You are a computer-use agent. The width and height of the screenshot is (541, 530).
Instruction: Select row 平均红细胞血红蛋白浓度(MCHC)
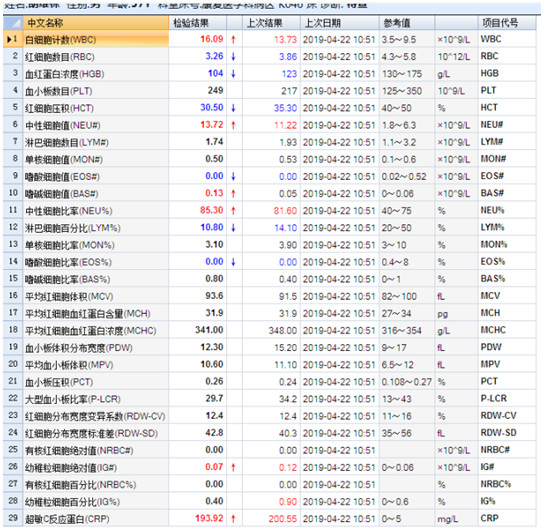[269, 330]
